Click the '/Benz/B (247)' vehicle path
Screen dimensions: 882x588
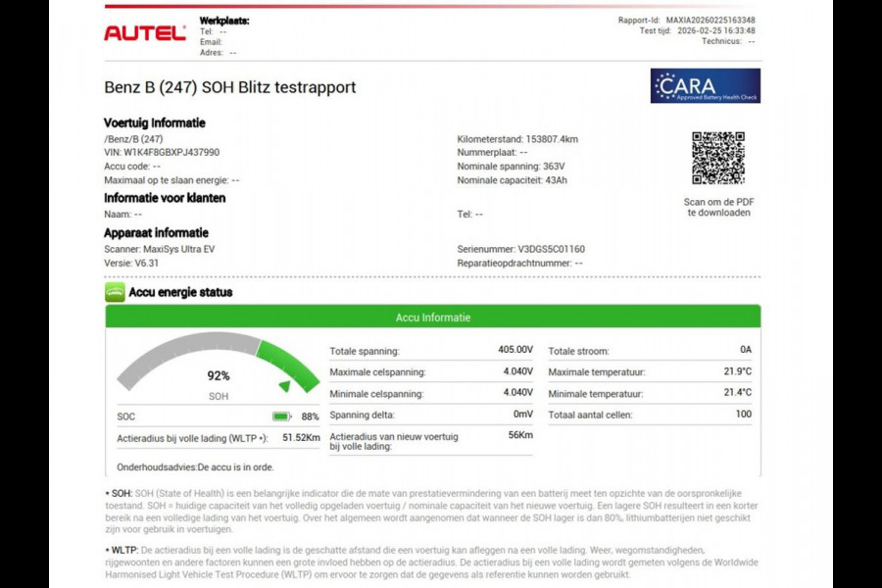(133, 139)
